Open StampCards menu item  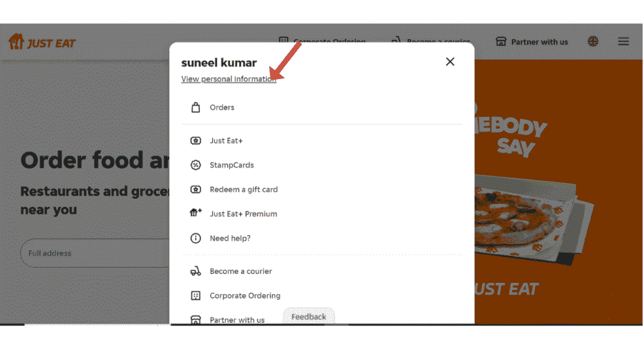(x=231, y=165)
